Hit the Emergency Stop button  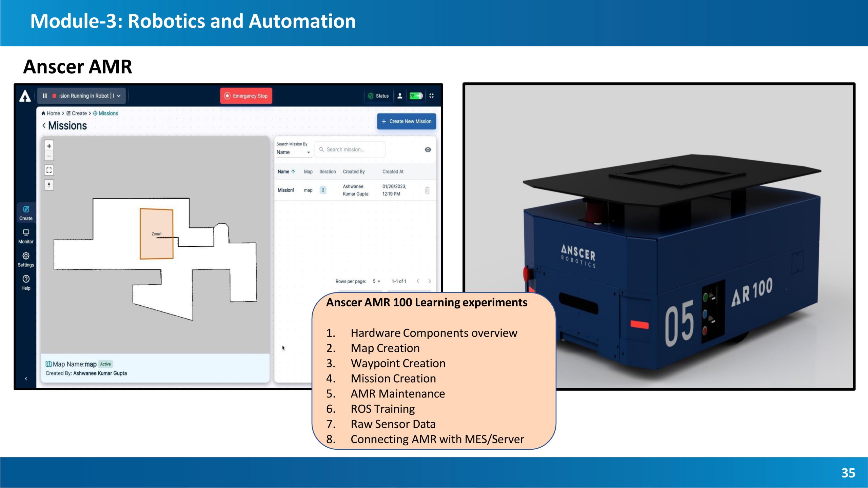[246, 96]
